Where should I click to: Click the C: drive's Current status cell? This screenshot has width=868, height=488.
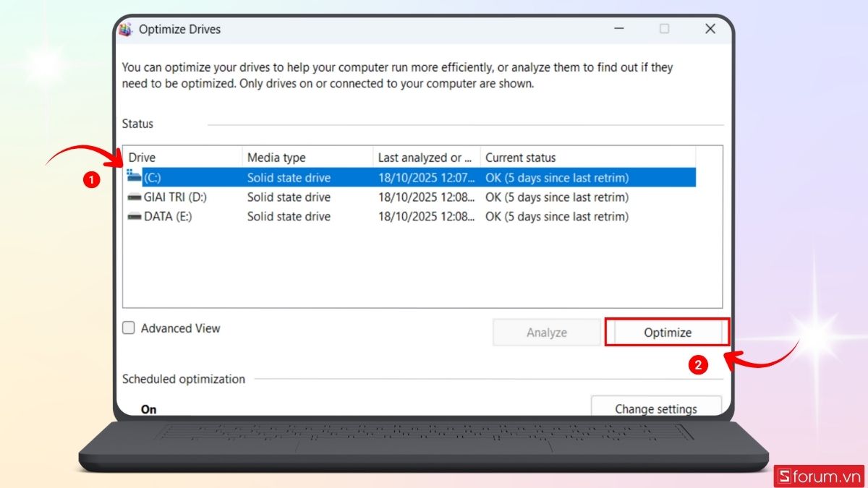557,178
